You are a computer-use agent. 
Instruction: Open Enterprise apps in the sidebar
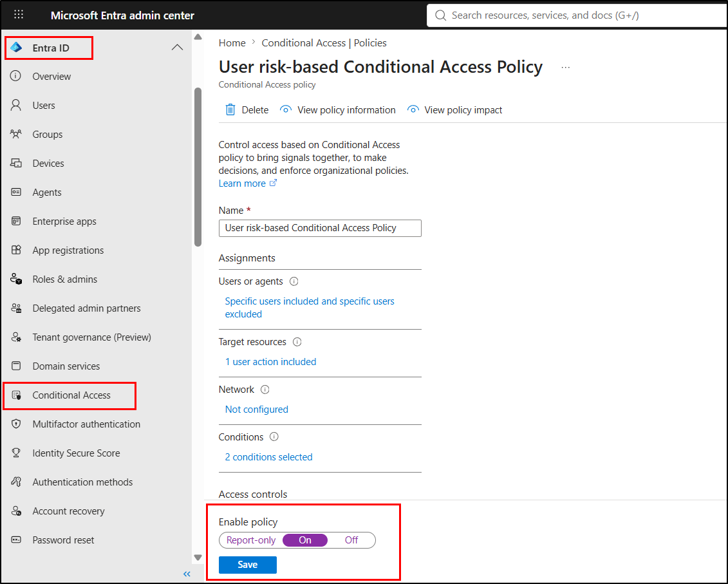click(x=64, y=221)
